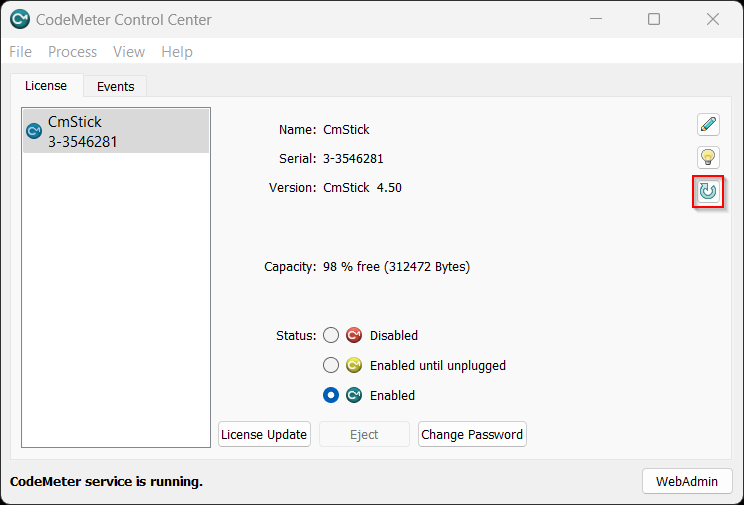Open the File menu
Viewport: 744px width, 505px height.
(20, 52)
